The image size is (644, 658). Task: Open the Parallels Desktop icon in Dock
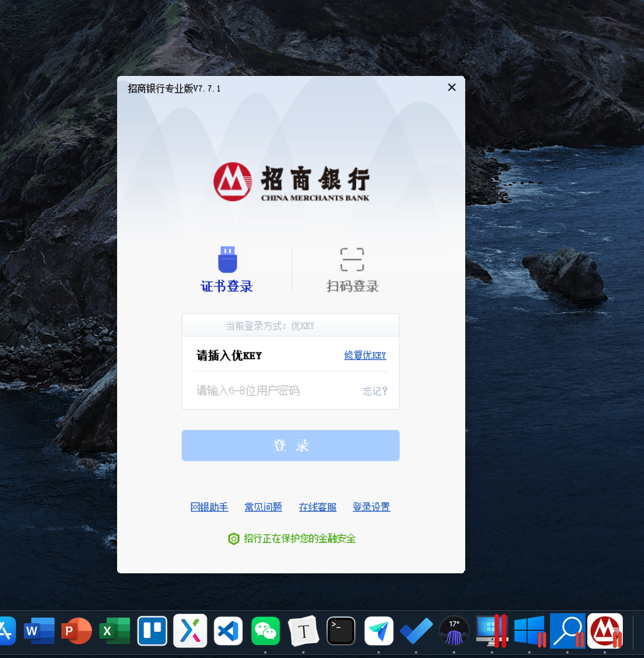[491, 631]
